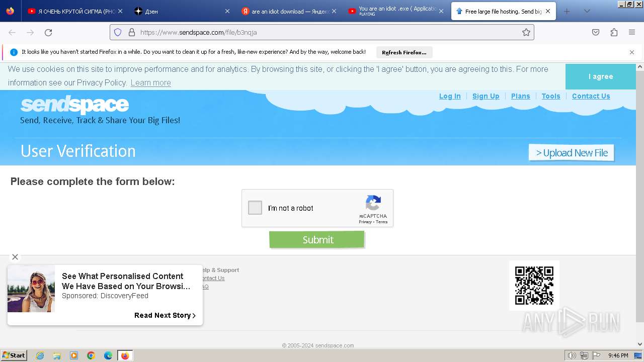Image resolution: width=644 pixels, height=362 pixels.
Task: Click the sendspace logo
Action: tap(74, 105)
